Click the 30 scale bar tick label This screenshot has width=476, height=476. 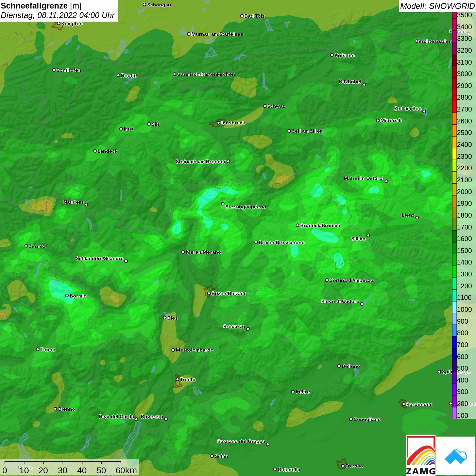(x=63, y=470)
